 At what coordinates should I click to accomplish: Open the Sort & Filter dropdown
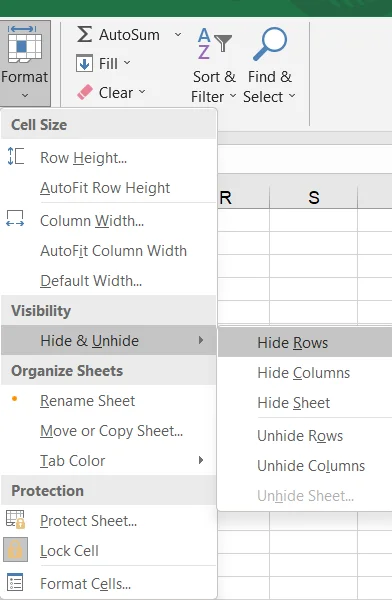pyautogui.click(x=233, y=96)
